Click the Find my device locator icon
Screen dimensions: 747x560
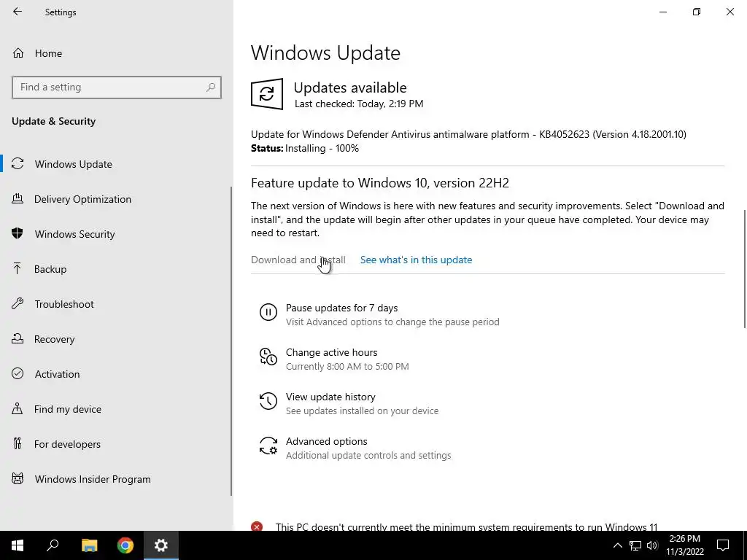[x=18, y=408]
